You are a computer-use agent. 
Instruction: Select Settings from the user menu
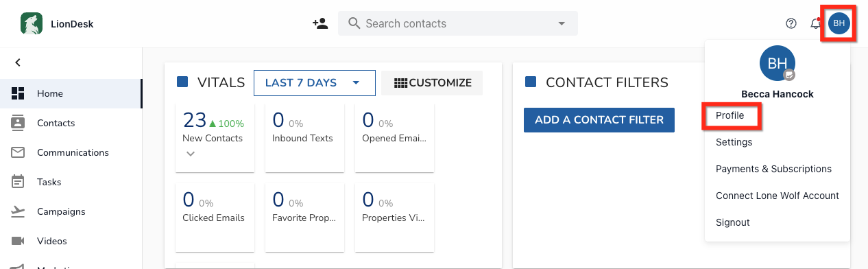(734, 142)
